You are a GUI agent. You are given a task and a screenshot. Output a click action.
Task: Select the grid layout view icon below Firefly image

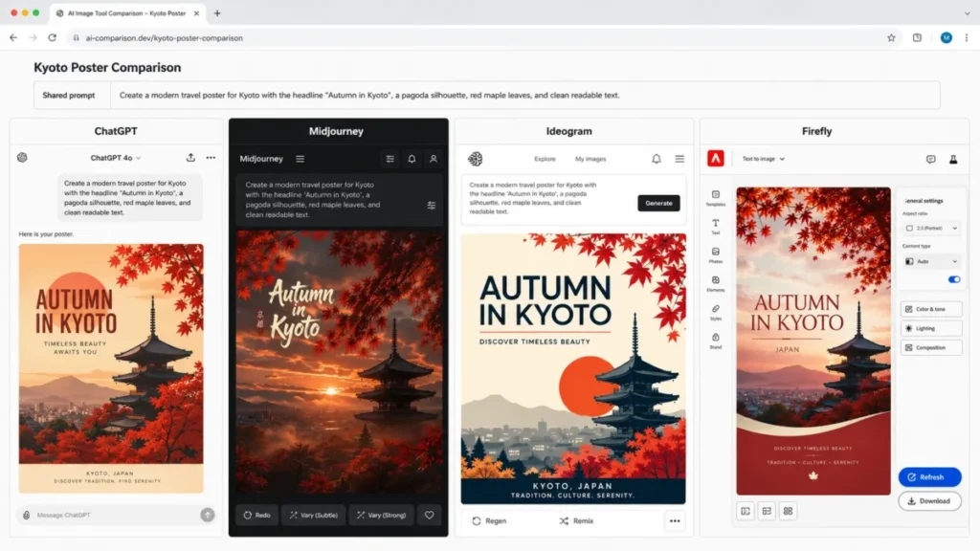tap(789, 511)
